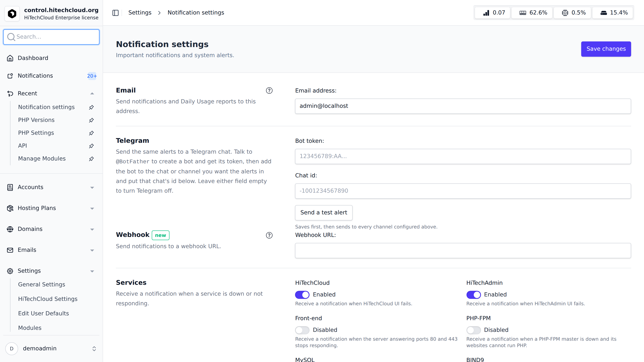View disk usage 15.4% indicator

pyautogui.click(x=612, y=13)
